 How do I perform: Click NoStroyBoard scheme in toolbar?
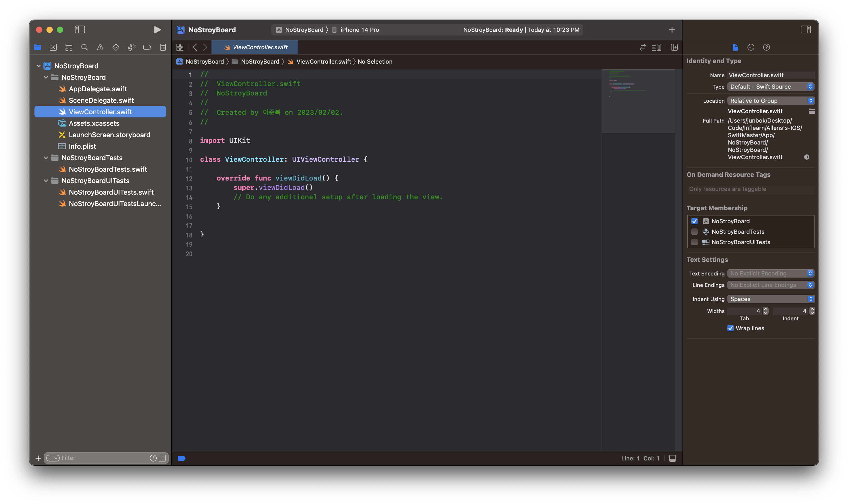point(300,30)
